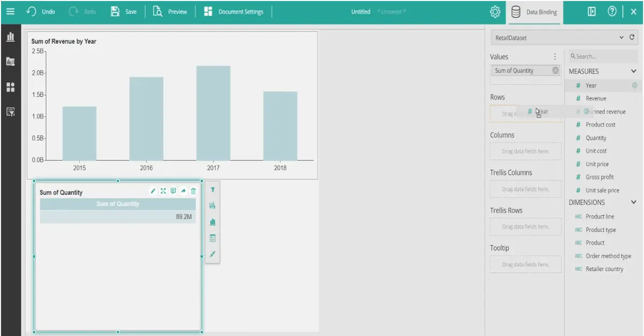This screenshot has height=336, width=644.
Task: Click the Redo toolbar button
Action: point(83,11)
